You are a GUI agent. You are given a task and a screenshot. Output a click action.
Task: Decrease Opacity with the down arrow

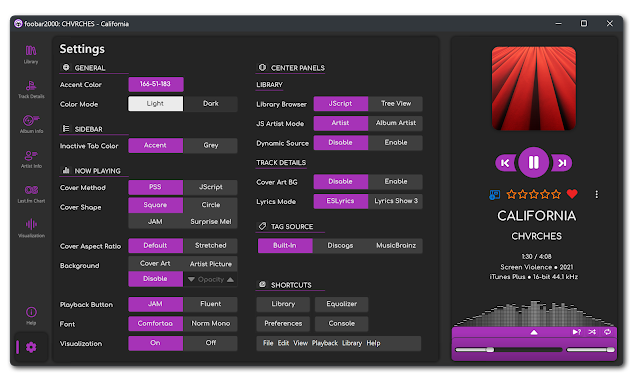pos(191,280)
